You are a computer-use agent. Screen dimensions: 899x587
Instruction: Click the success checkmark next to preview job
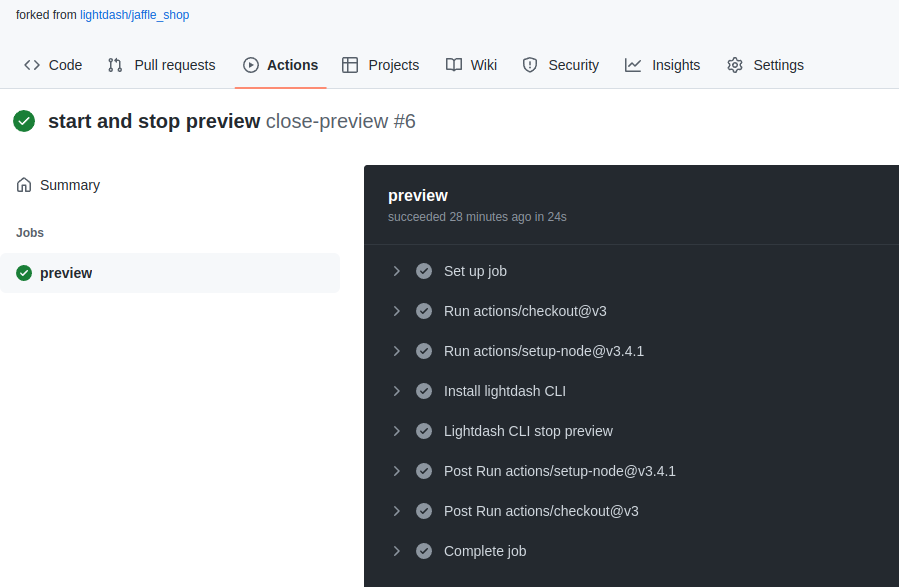point(23,272)
